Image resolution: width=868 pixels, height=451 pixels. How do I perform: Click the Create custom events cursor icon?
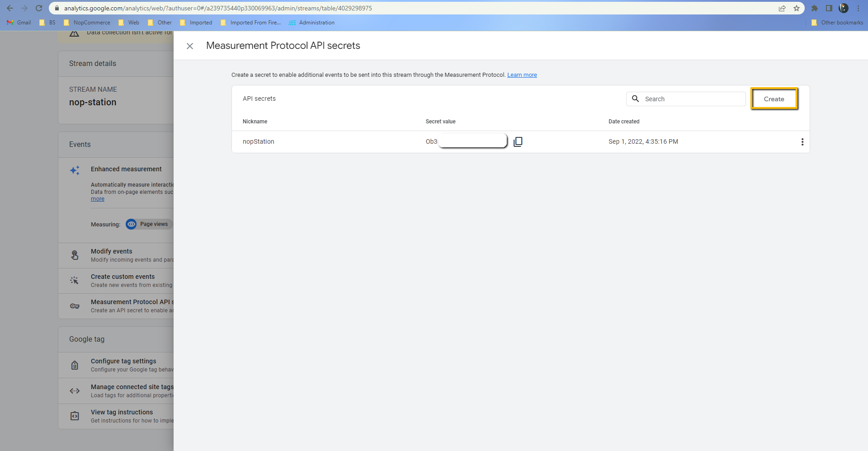tap(75, 281)
